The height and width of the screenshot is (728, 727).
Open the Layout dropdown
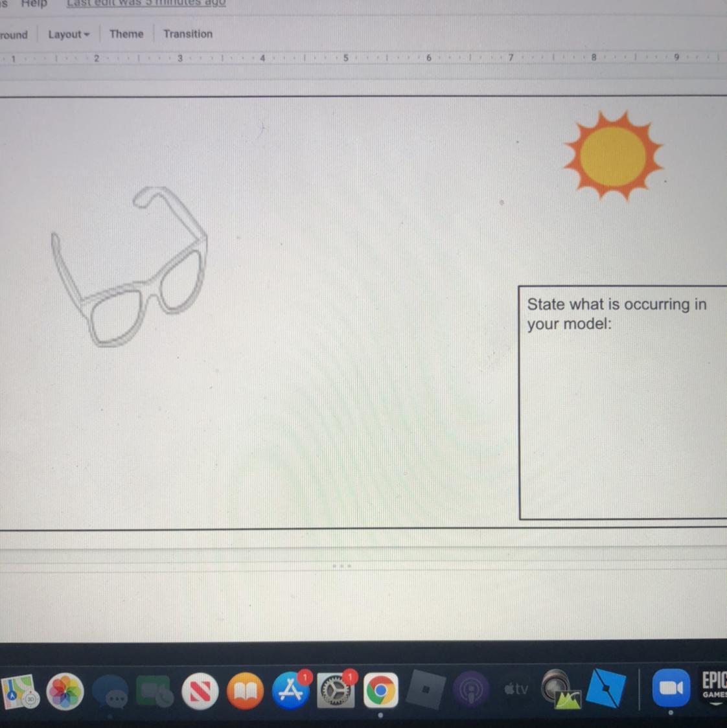pos(68,34)
